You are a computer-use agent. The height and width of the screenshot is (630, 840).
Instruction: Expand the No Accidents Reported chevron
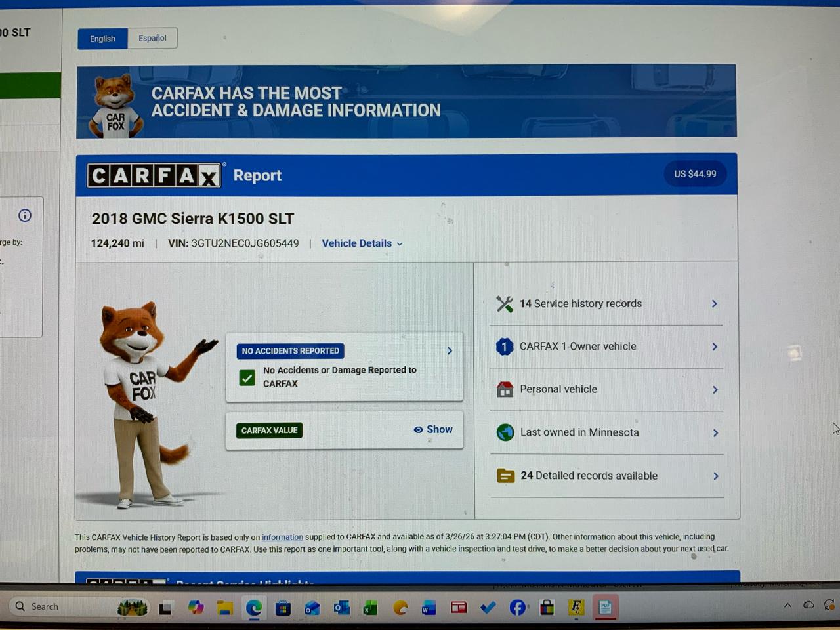(x=450, y=350)
